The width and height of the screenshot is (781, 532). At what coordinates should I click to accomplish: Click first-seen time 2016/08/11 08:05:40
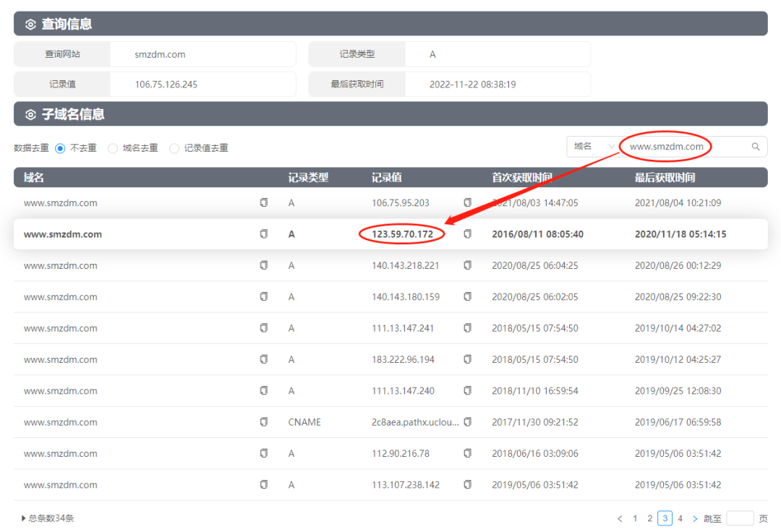[537, 234]
